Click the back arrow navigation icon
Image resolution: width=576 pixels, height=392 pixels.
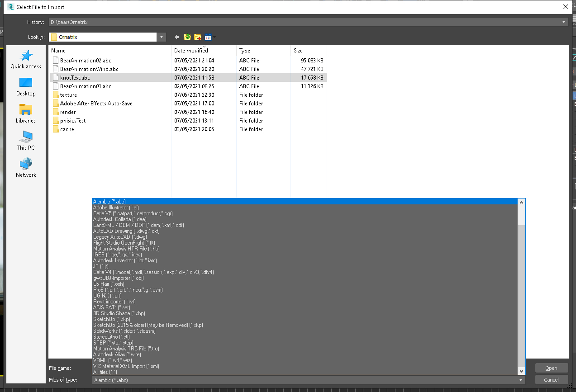click(177, 37)
